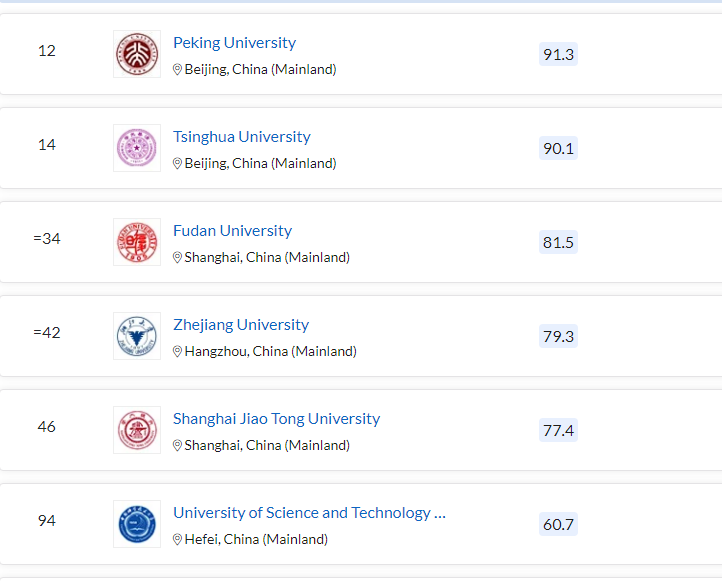Click the University of Science and Technology logo
The height and width of the screenshot is (581, 722).
pos(137,524)
